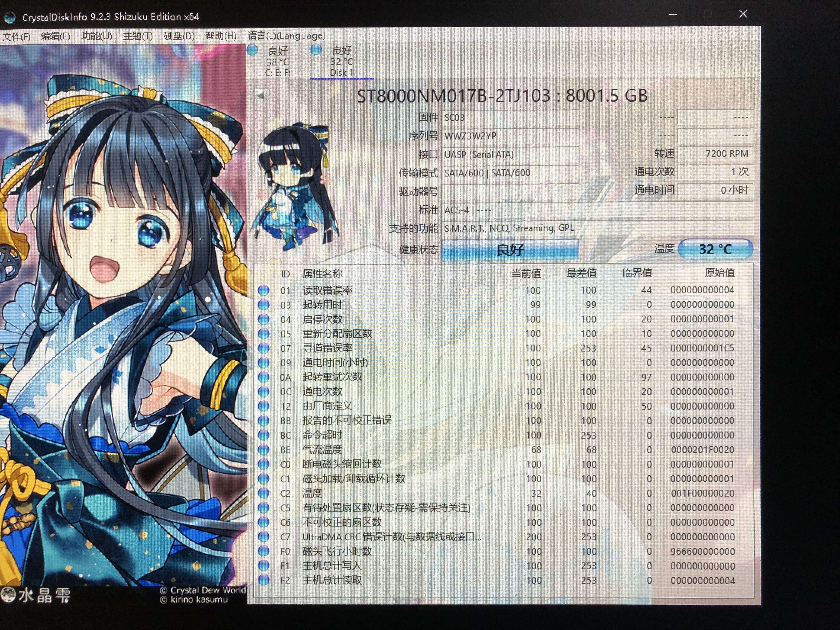The height and width of the screenshot is (630, 840).
Task: Click the 临界值 column header
Action: [637, 273]
